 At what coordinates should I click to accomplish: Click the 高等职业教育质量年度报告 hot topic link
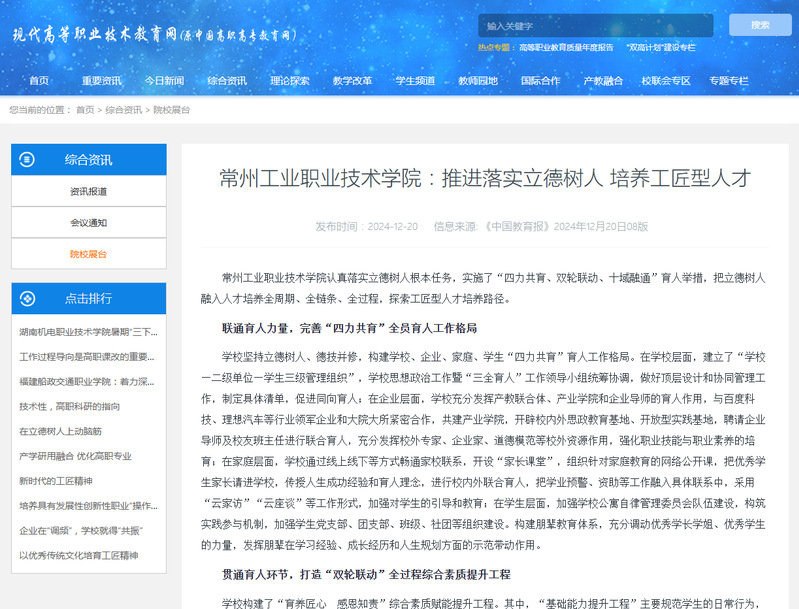click(566, 47)
